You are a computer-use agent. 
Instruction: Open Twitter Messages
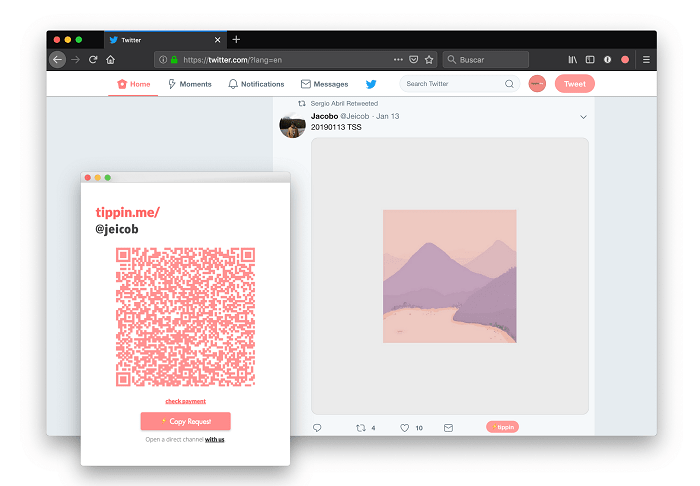pyautogui.click(x=325, y=84)
